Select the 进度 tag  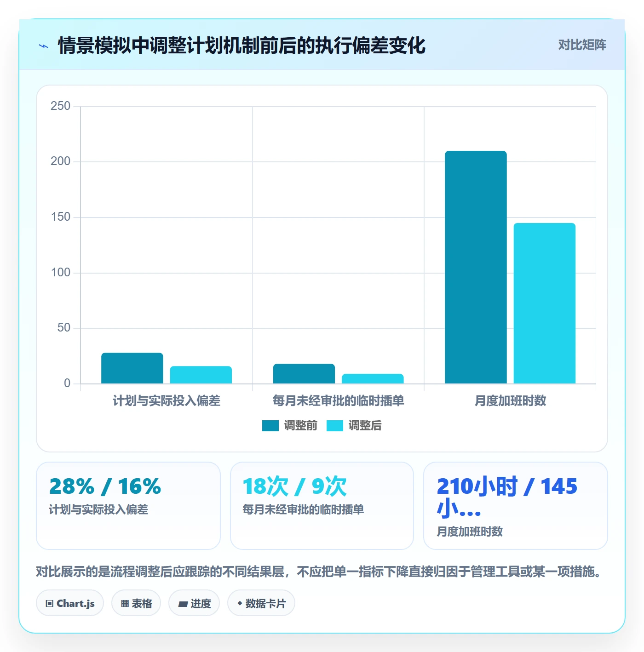tap(194, 603)
